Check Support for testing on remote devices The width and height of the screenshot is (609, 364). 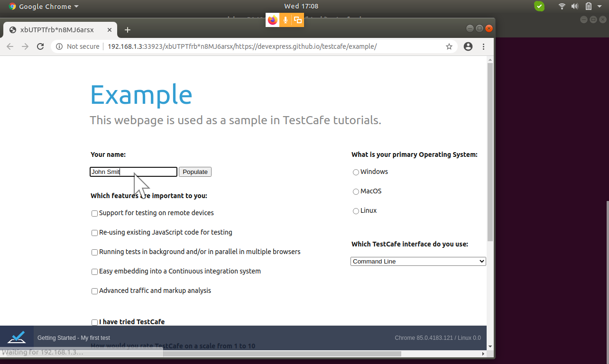[94, 213]
